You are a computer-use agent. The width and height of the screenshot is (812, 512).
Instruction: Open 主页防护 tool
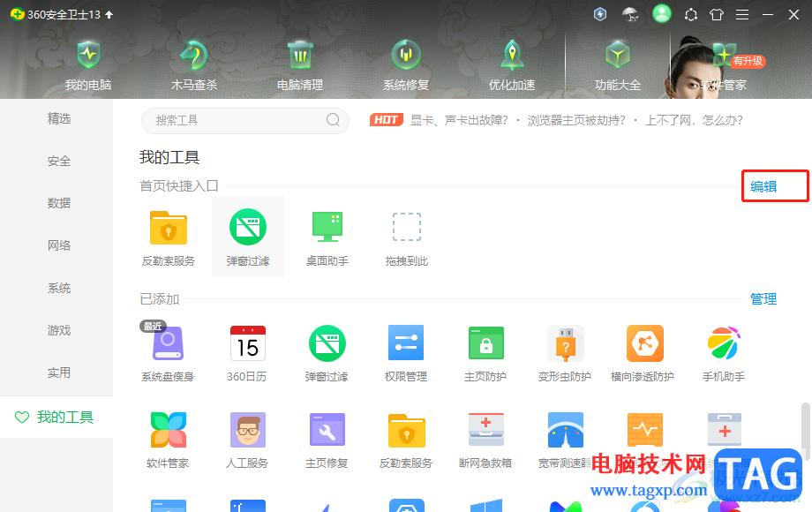click(485, 353)
